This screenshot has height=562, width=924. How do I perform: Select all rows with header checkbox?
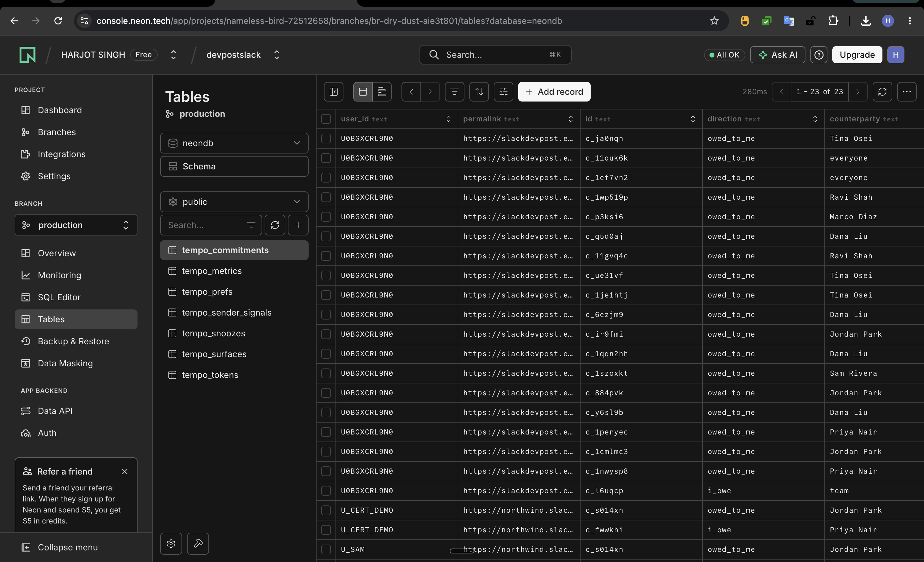point(326,119)
